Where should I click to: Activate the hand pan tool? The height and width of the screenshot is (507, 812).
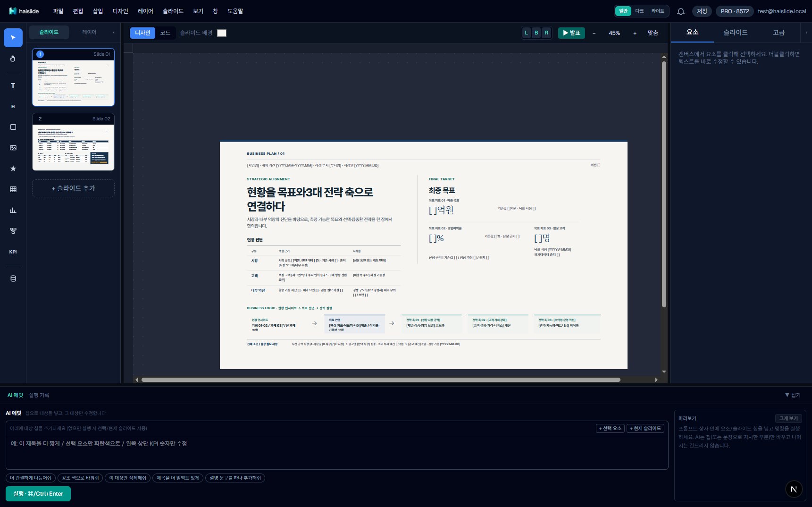click(13, 59)
